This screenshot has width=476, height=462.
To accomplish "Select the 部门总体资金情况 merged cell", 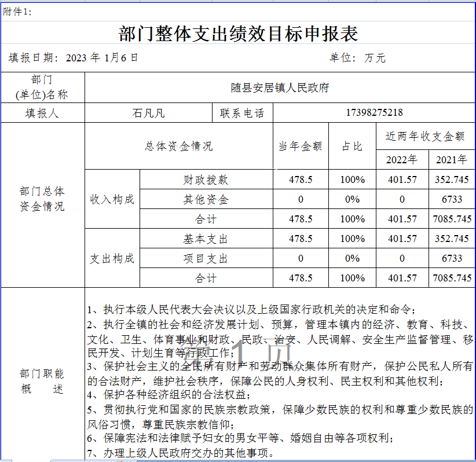I will (x=42, y=205).
